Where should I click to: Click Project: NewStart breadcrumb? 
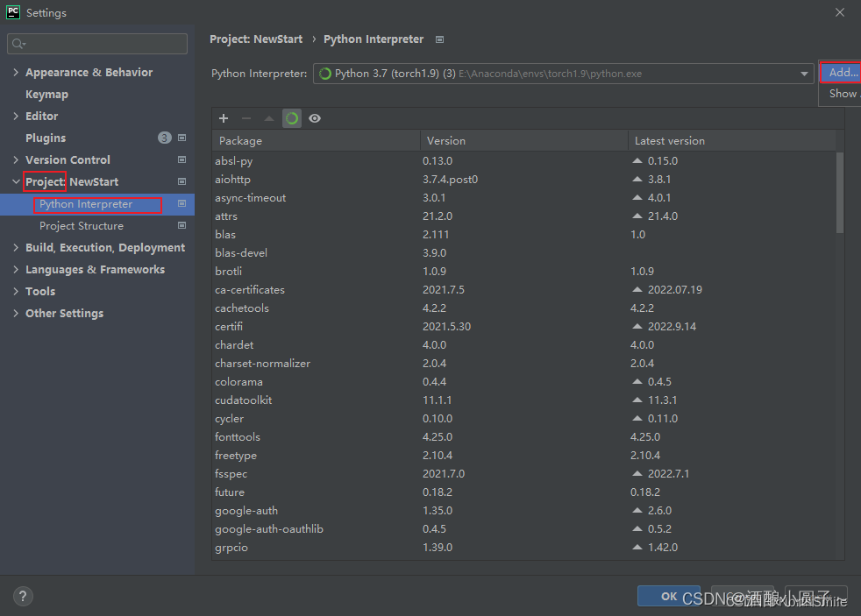256,39
